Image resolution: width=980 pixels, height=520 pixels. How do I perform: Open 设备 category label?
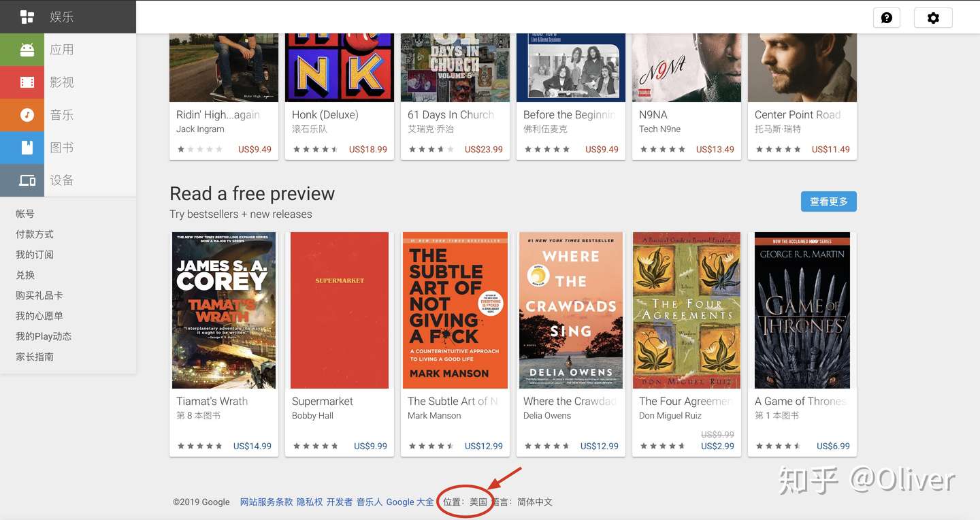(61, 180)
